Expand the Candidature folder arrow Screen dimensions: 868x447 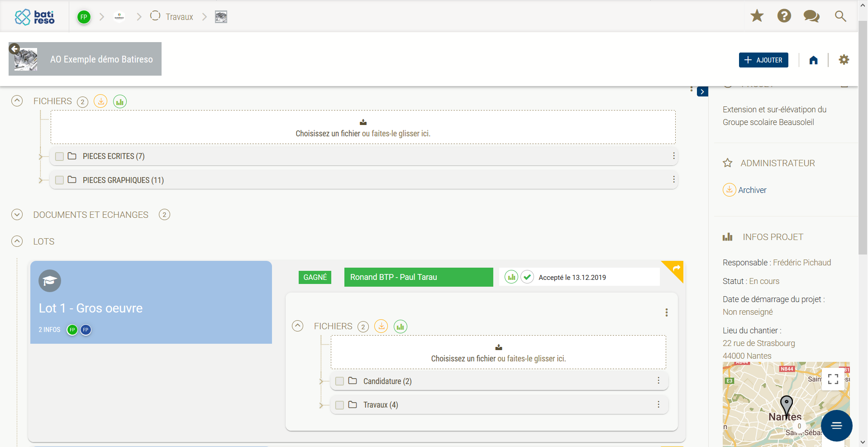321,382
